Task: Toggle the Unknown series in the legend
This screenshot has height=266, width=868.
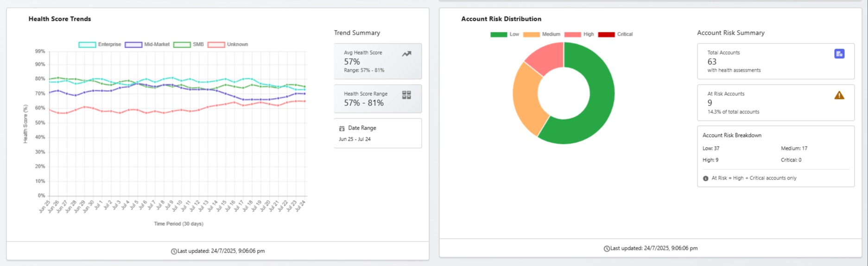Action: [x=228, y=44]
